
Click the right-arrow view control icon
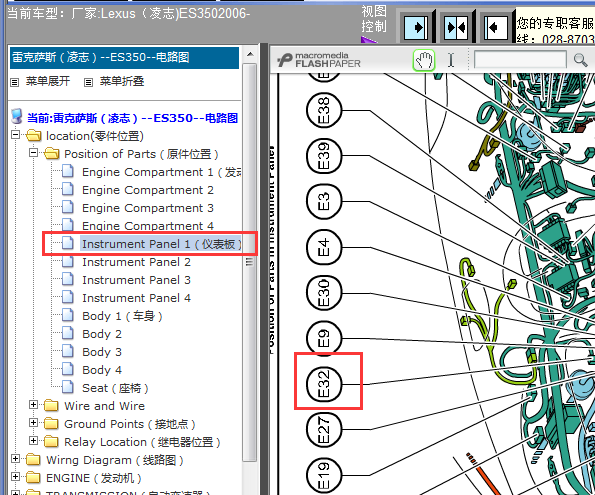(416, 28)
